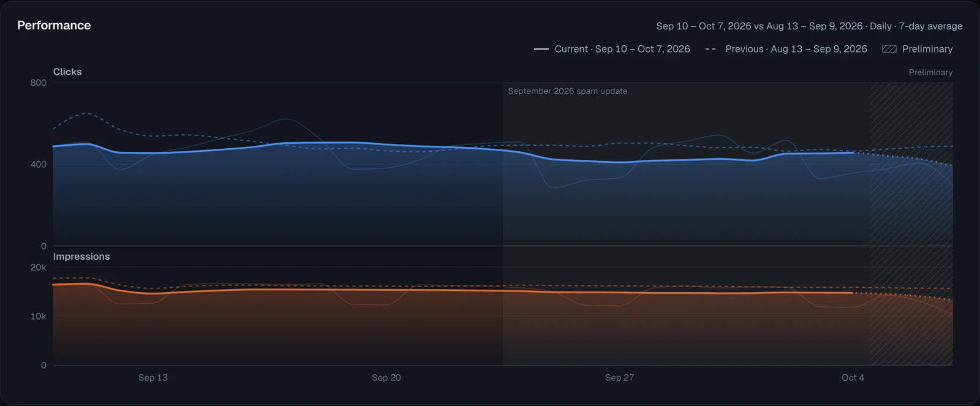The width and height of the screenshot is (980, 406).
Task: Click the solid line Current legend icon
Action: pyautogui.click(x=541, y=49)
